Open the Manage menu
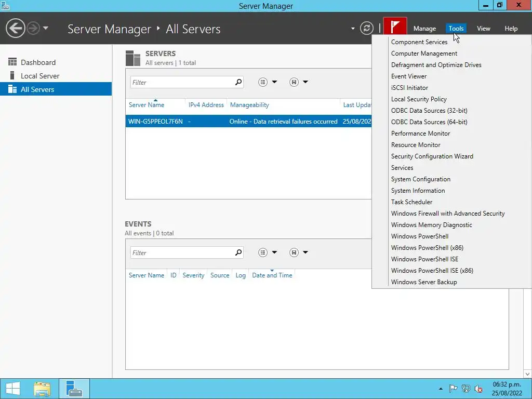 click(x=424, y=29)
